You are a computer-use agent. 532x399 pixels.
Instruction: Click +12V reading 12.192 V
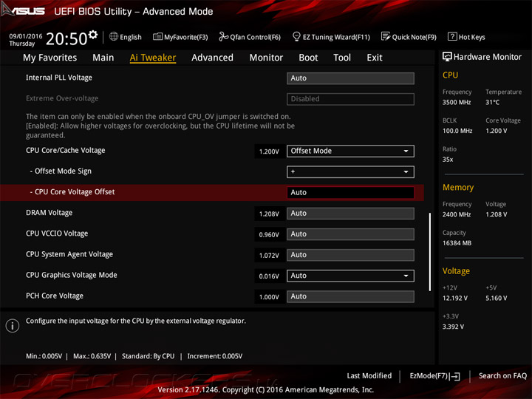pos(455,299)
